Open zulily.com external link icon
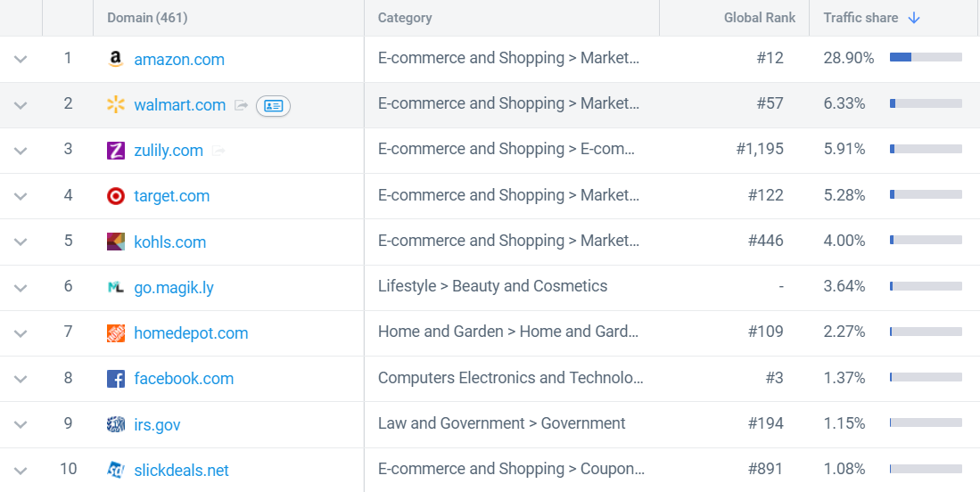Viewport: 980px width, 492px height. [218, 151]
